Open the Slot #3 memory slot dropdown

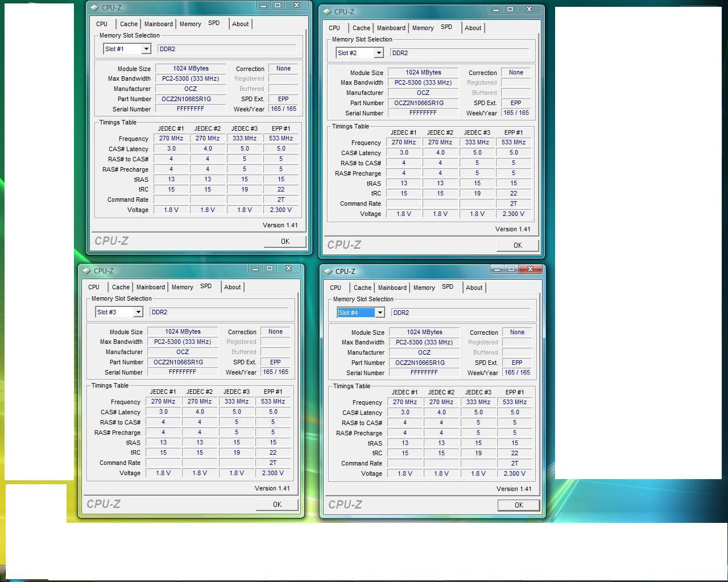tap(138, 312)
